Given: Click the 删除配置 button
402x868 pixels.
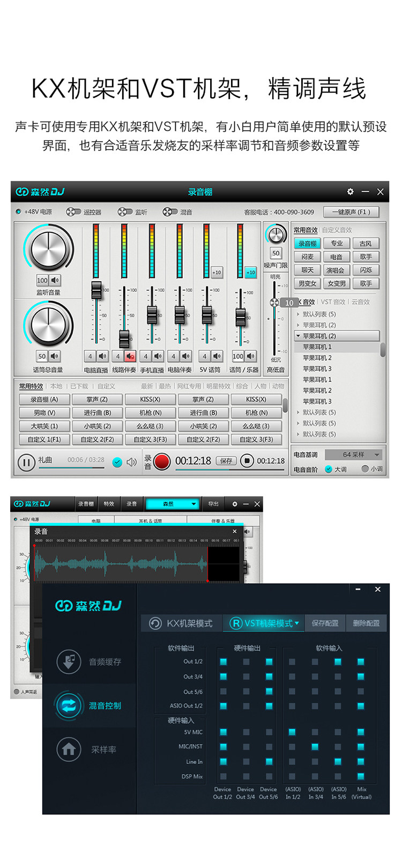Looking at the screenshot, I should pyautogui.click(x=367, y=623).
